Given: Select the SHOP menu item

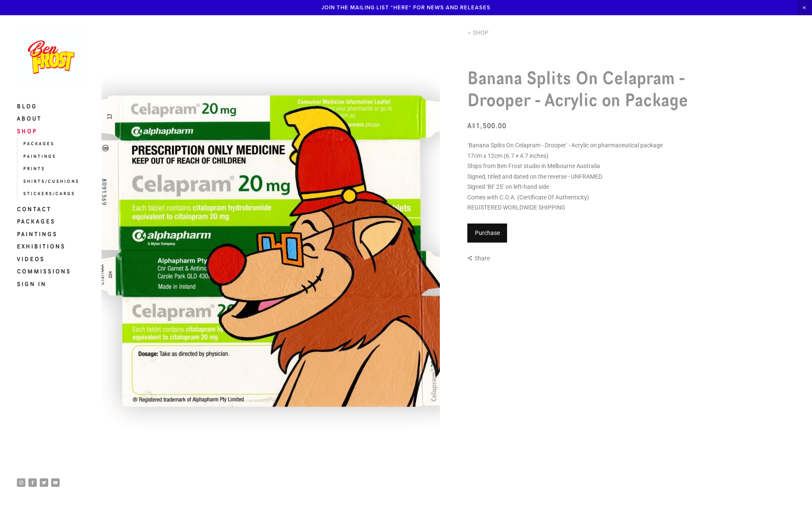Looking at the screenshot, I should coord(27,131).
